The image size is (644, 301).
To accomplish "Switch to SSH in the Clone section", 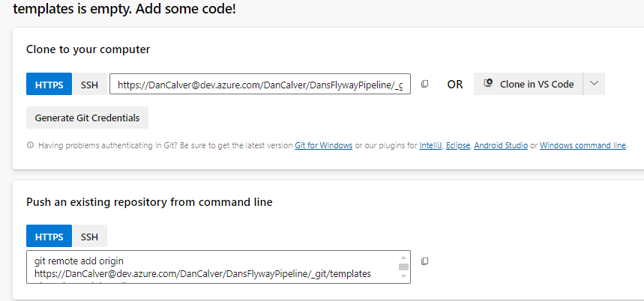I will [x=89, y=84].
